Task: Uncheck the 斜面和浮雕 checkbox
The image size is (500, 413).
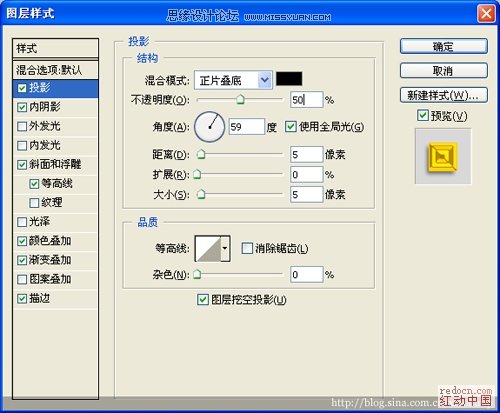Action: (22, 165)
